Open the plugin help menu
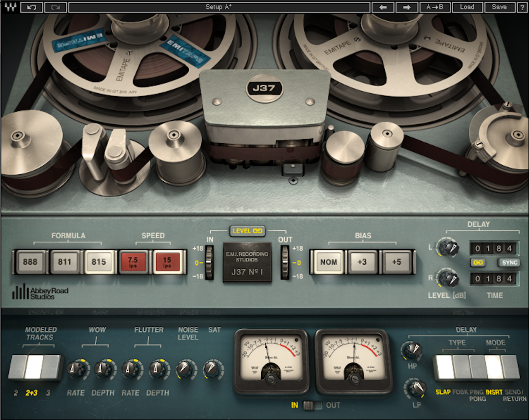529x420 pixels. [x=523, y=7]
